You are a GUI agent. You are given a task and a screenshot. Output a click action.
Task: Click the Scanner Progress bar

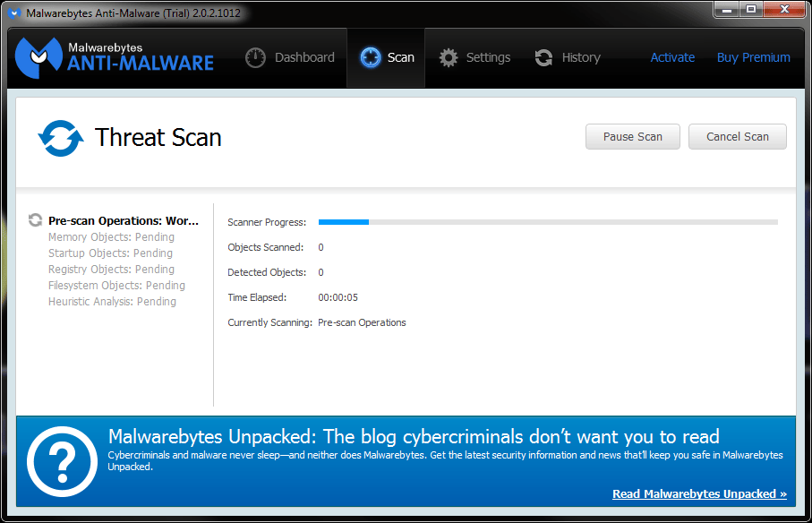548,222
